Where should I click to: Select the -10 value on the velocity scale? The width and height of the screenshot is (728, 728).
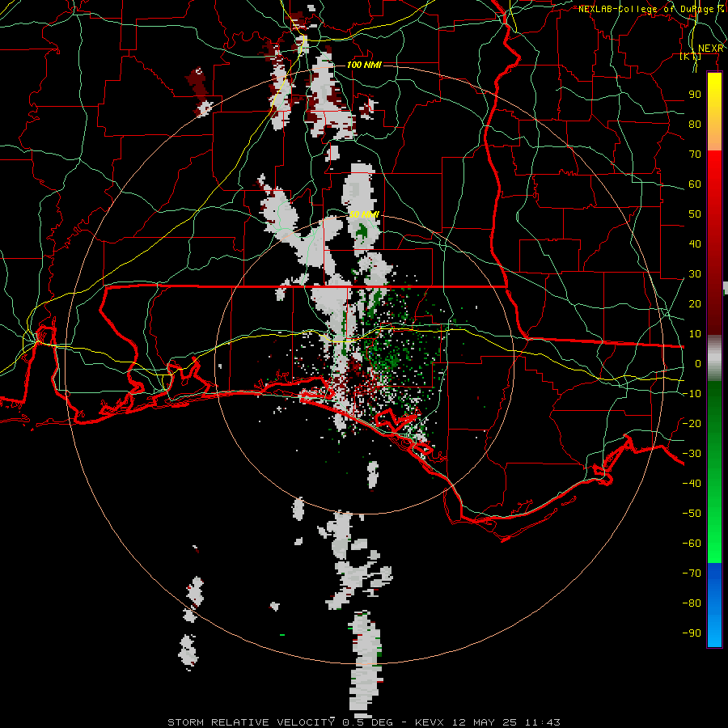pos(692,394)
